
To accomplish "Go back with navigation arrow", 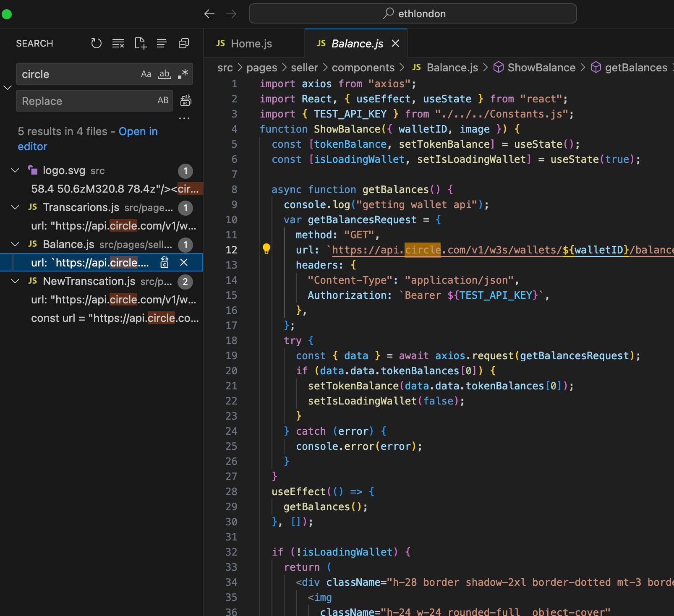I will click(209, 14).
